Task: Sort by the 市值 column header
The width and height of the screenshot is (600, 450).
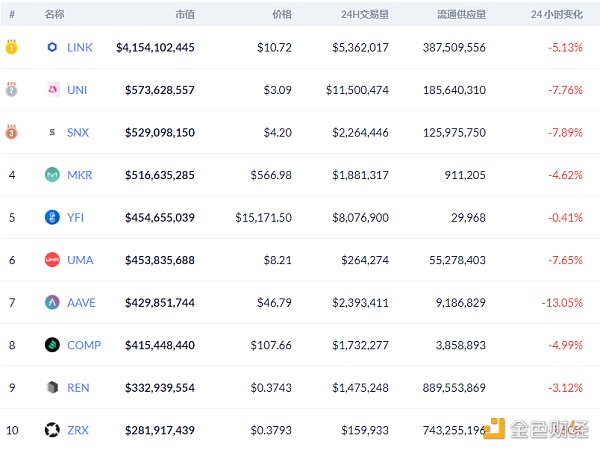Action: tap(184, 14)
